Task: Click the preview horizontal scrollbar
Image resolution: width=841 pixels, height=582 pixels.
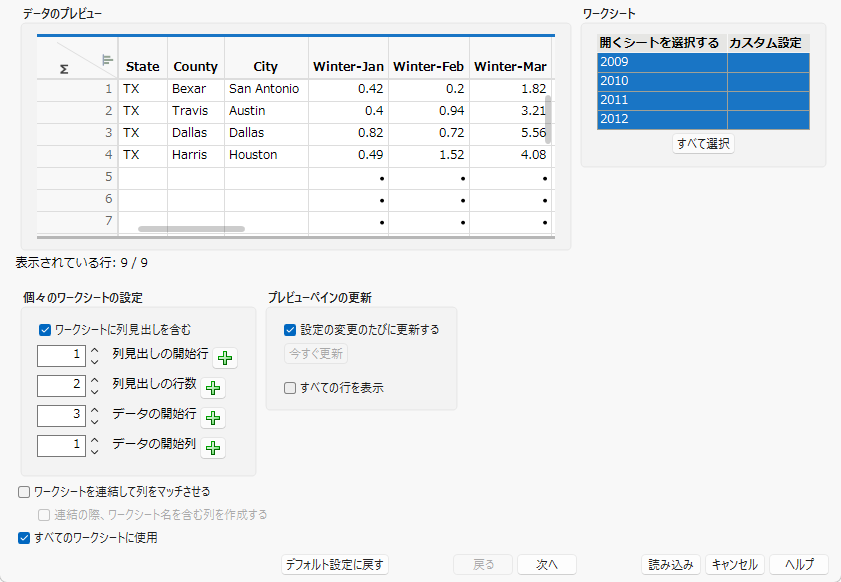Action: coord(191,229)
